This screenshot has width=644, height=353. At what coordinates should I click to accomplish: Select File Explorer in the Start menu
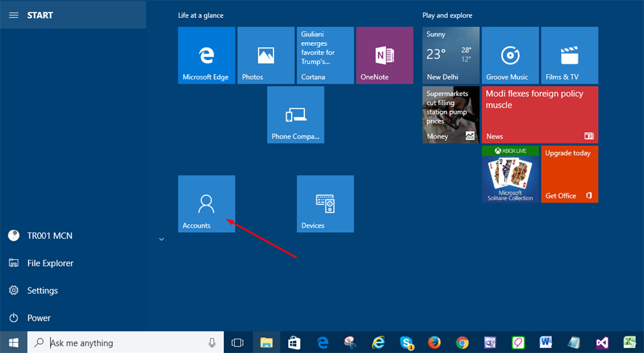click(50, 263)
